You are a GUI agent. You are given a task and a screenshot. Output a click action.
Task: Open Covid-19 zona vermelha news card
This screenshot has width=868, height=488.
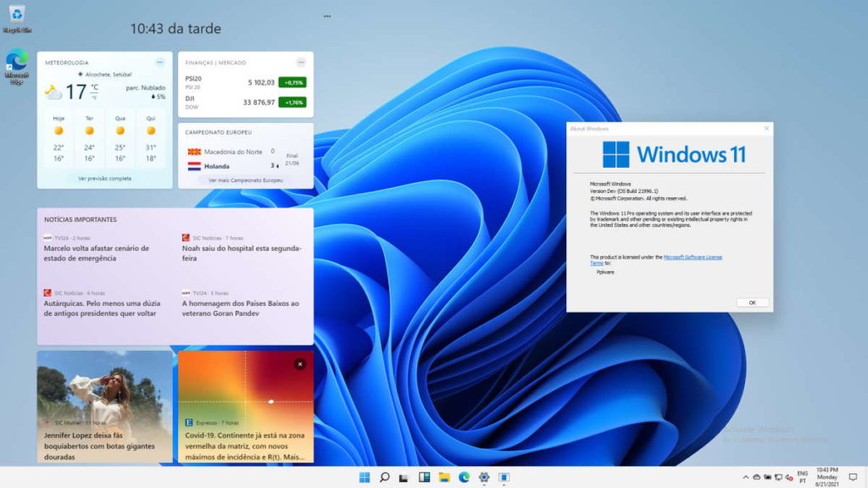click(x=246, y=407)
